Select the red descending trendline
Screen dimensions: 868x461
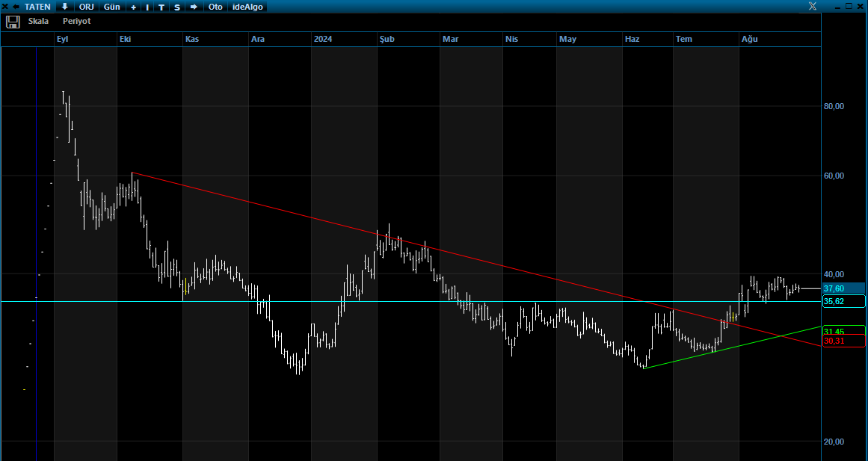pos(476,259)
